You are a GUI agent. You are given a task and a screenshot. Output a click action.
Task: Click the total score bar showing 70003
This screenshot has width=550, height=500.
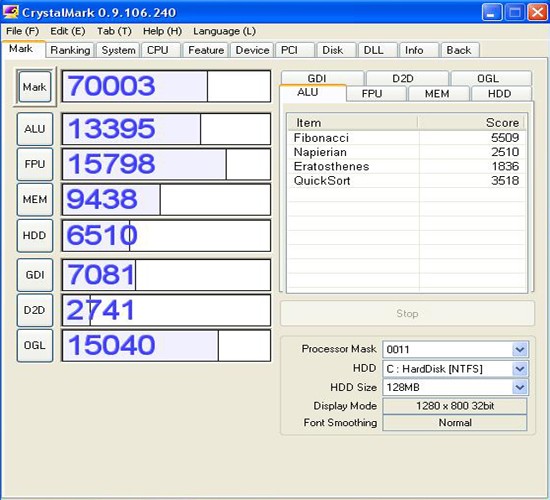point(166,86)
